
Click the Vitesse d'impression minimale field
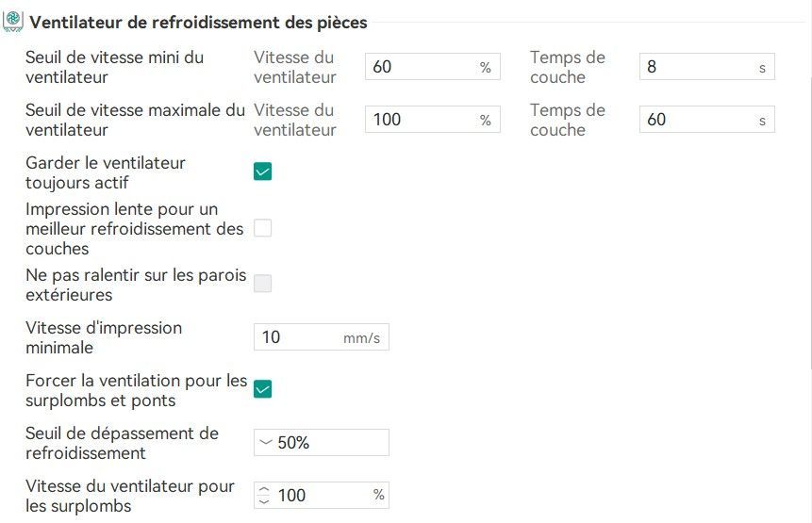(321, 336)
